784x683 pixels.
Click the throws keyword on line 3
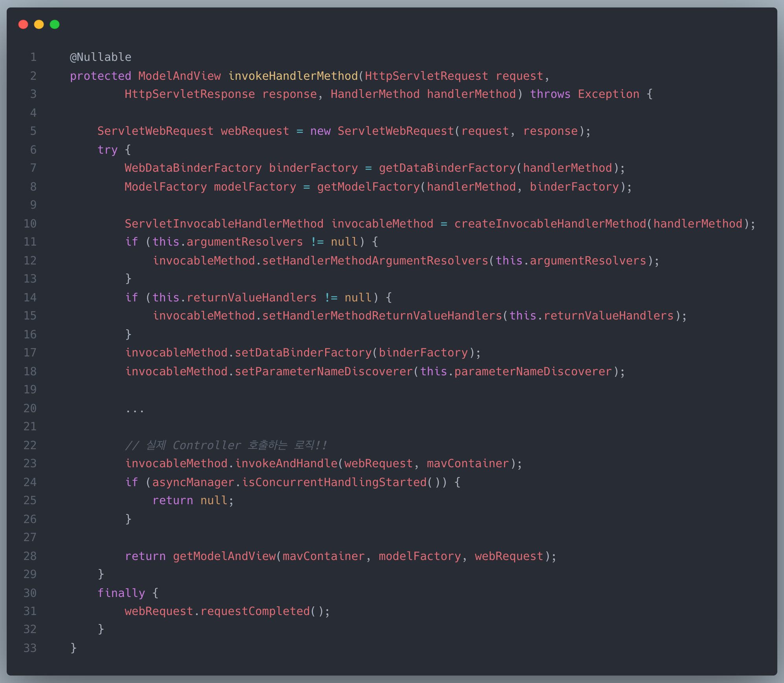550,94
